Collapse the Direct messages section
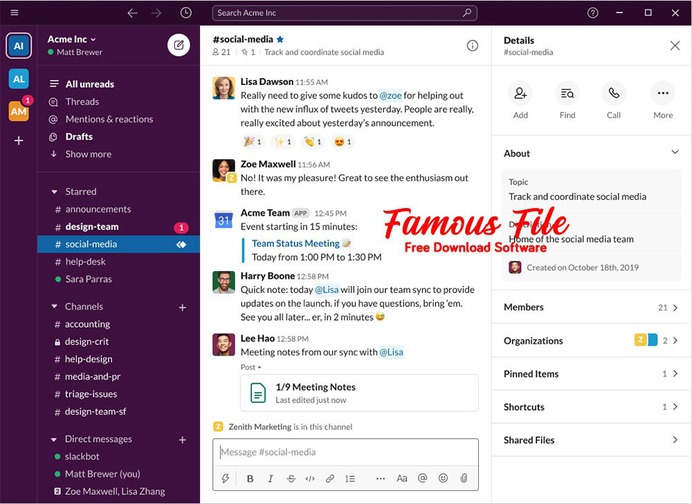This screenshot has height=504, width=692. click(54, 439)
